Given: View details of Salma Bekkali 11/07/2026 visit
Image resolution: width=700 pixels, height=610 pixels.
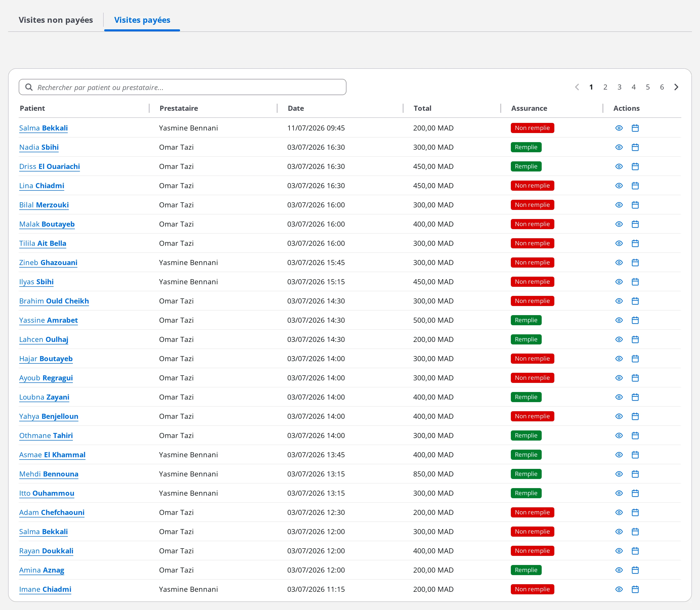Looking at the screenshot, I should (x=619, y=128).
